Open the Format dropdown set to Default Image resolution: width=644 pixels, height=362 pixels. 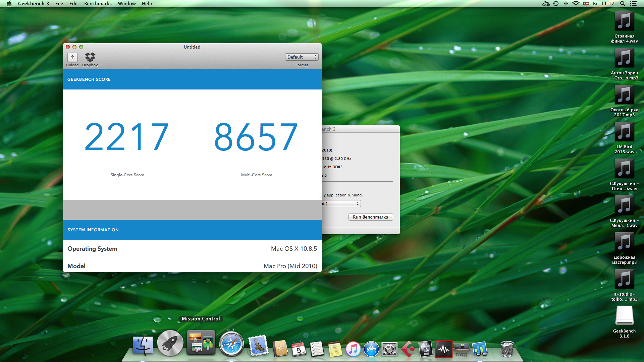point(302,57)
